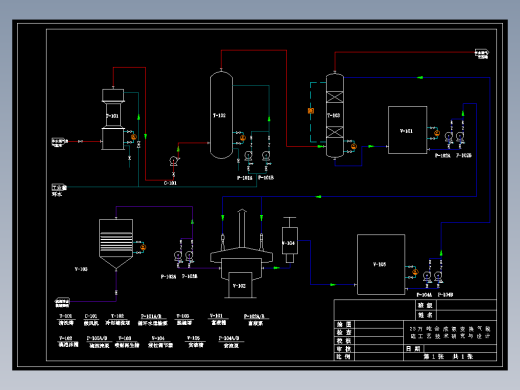
Task: Select the C-101 label under the blower
Action: coord(170,183)
